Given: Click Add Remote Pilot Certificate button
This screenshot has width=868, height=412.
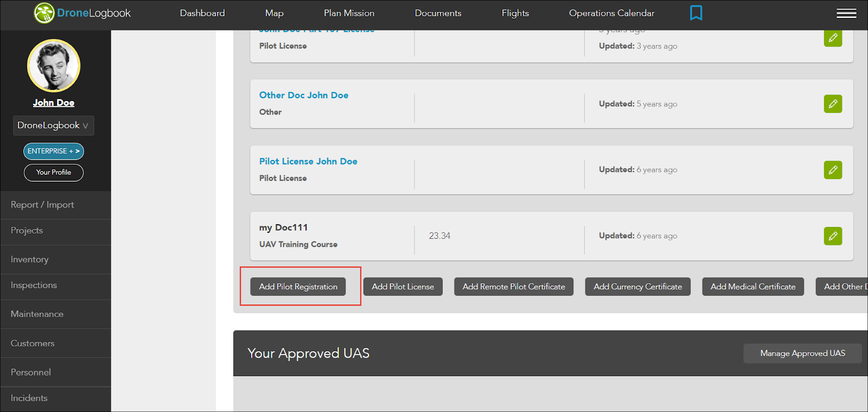Looking at the screenshot, I should click(514, 287).
